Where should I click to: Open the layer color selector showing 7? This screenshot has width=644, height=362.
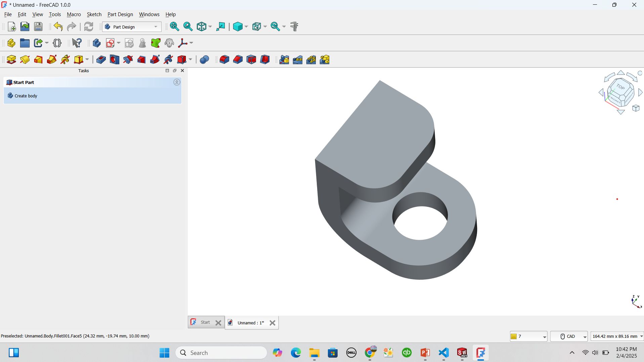[529, 336]
